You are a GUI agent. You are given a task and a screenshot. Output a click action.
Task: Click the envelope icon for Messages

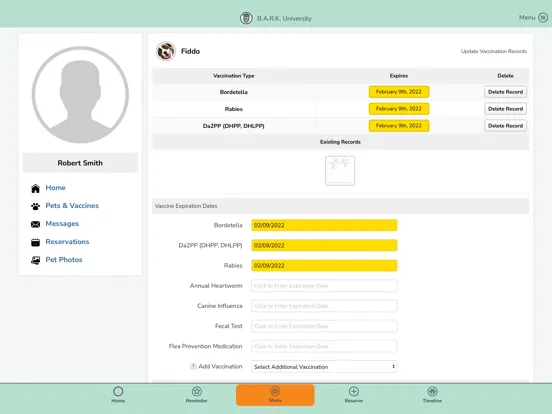coord(35,224)
